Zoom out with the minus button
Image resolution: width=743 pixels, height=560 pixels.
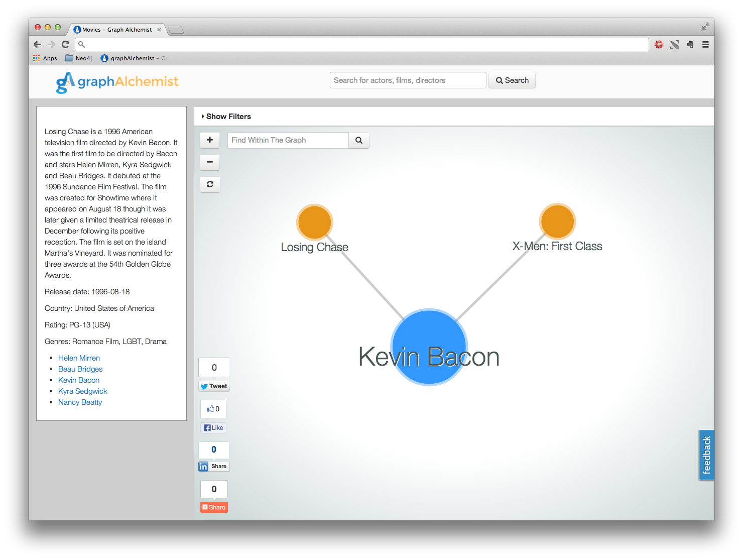[210, 162]
